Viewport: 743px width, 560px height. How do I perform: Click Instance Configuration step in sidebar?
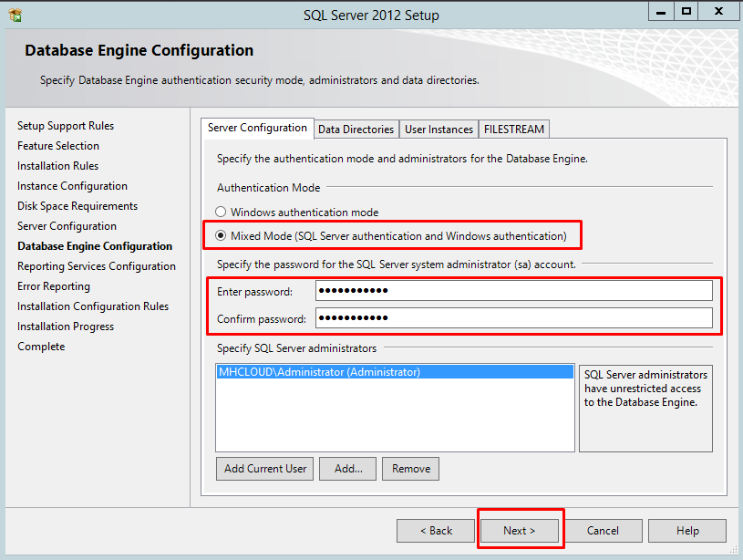(73, 186)
